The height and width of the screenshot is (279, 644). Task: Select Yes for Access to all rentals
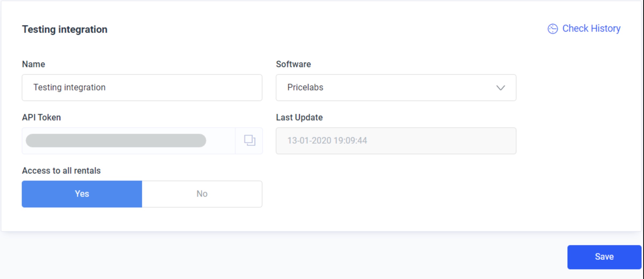(x=82, y=194)
